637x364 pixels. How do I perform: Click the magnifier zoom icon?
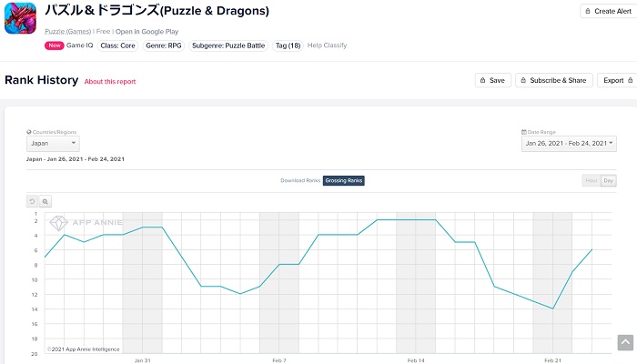[x=45, y=201]
